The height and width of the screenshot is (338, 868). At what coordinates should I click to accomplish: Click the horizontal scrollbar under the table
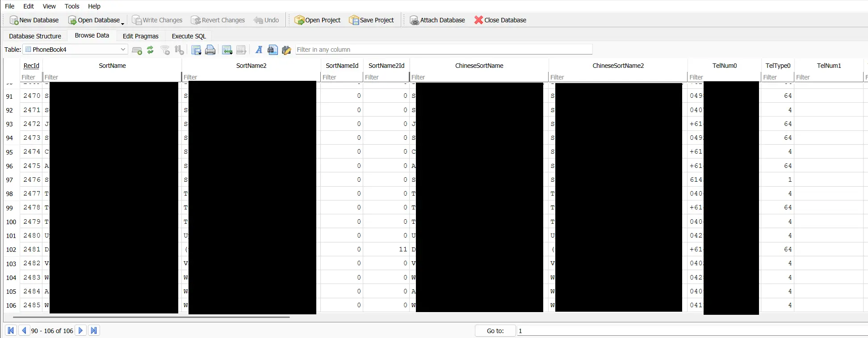click(151, 317)
